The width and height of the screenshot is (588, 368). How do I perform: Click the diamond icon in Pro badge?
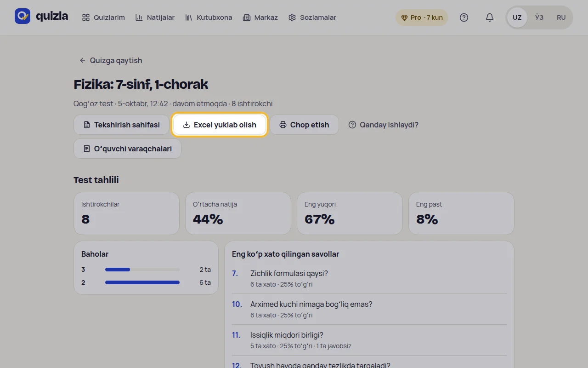click(404, 17)
